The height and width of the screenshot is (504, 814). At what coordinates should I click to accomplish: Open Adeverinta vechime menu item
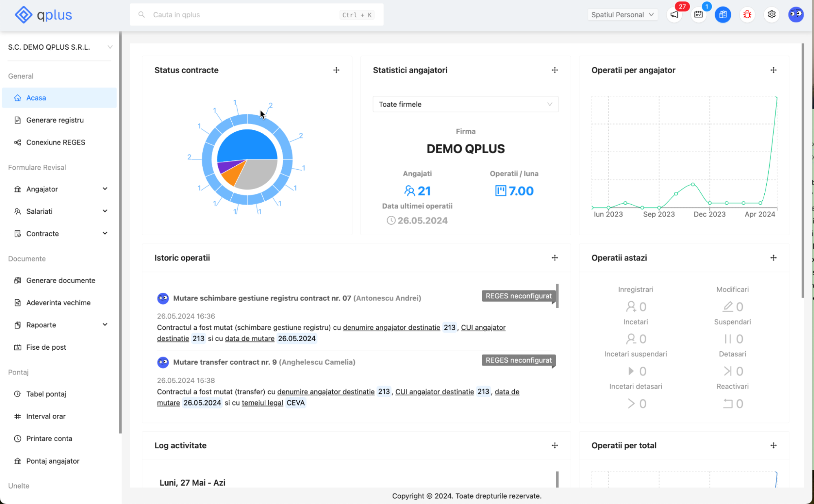click(x=59, y=303)
